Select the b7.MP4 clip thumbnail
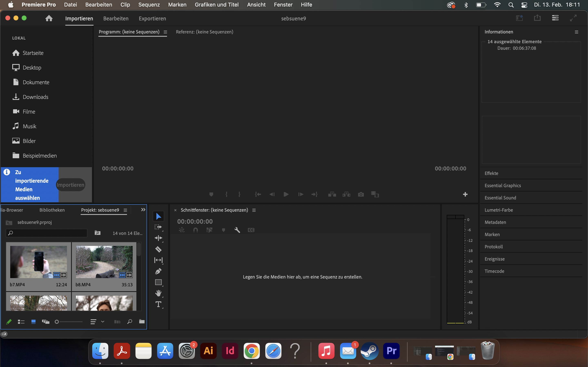The image size is (588, 367). 38,261
